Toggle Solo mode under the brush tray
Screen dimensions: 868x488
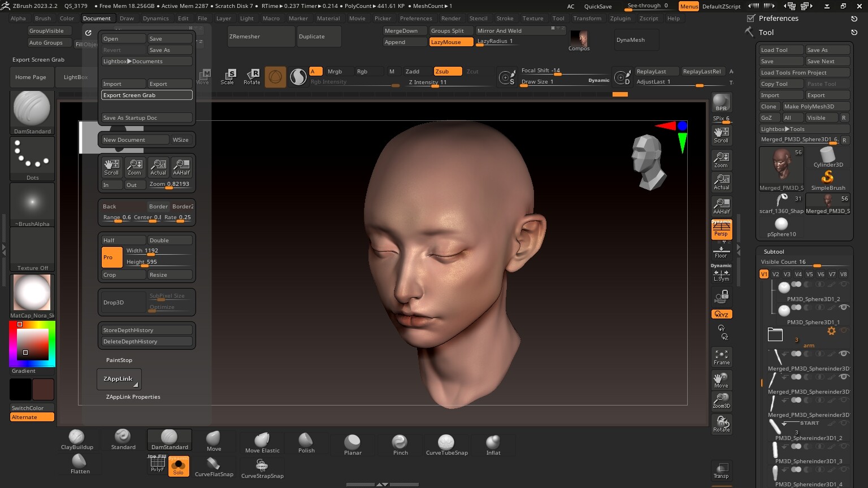click(179, 467)
